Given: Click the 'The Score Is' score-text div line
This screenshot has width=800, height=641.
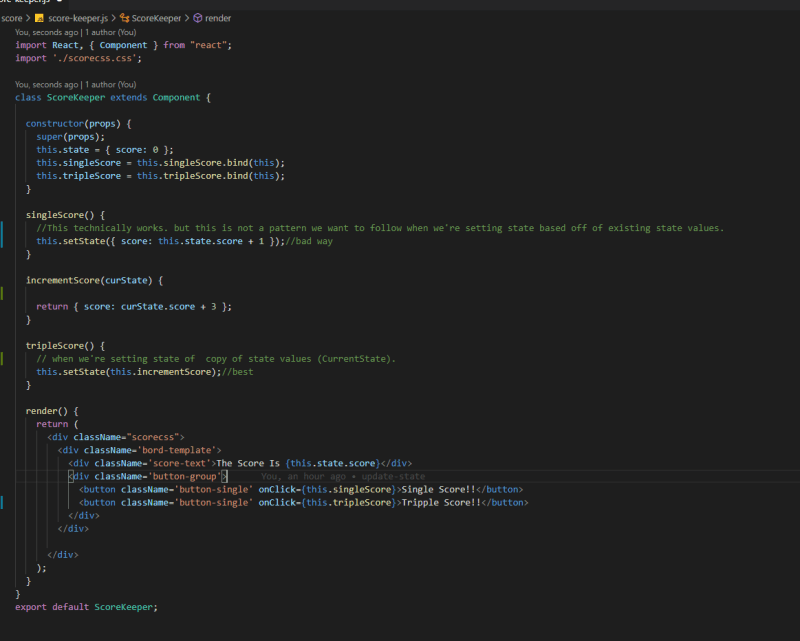Looking at the screenshot, I should pyautogui.click(x=240, y=463).
